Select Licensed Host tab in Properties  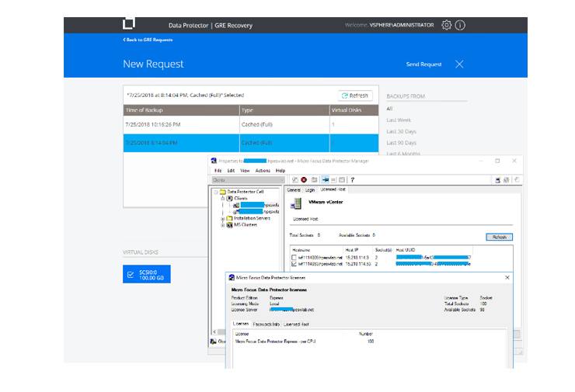(x=333, y=189)
